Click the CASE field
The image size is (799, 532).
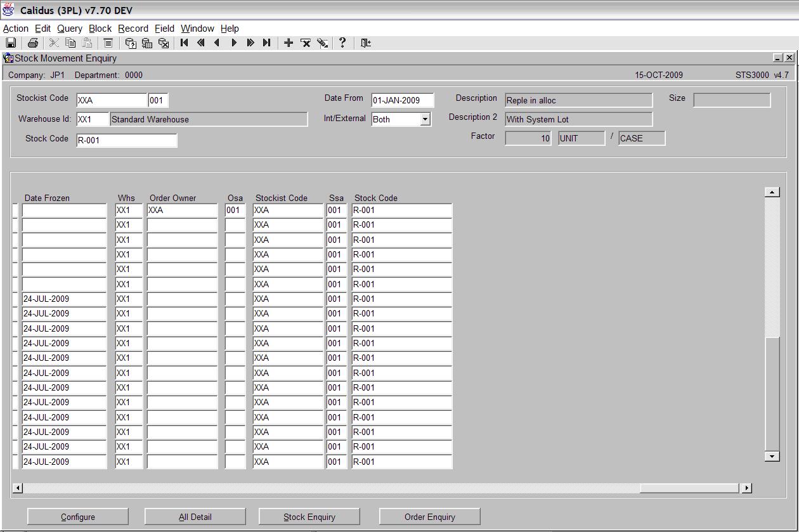642,138
